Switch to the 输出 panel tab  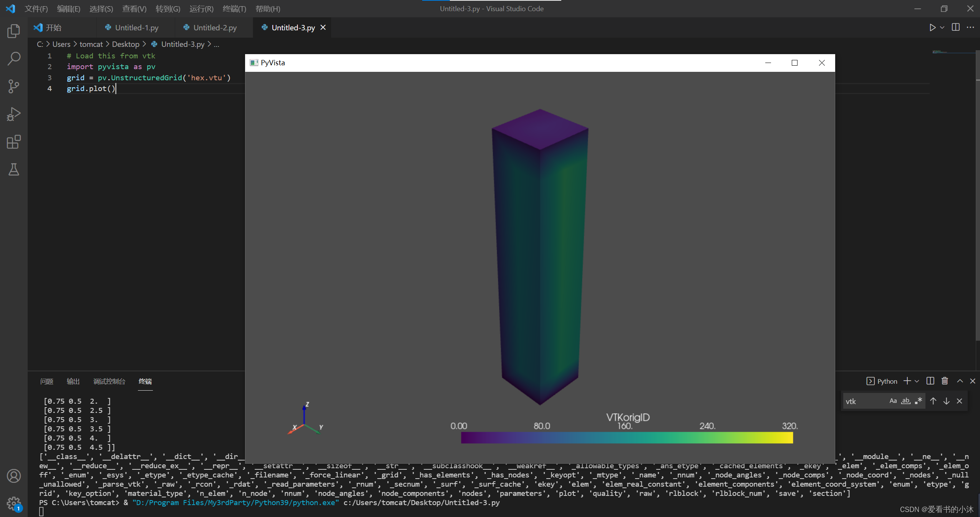click(73, 381)
